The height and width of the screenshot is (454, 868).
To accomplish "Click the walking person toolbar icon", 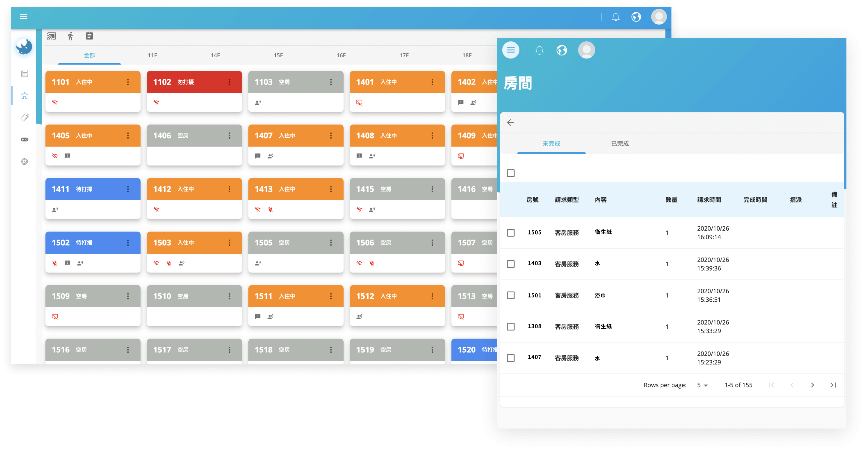I will [70, 36].
